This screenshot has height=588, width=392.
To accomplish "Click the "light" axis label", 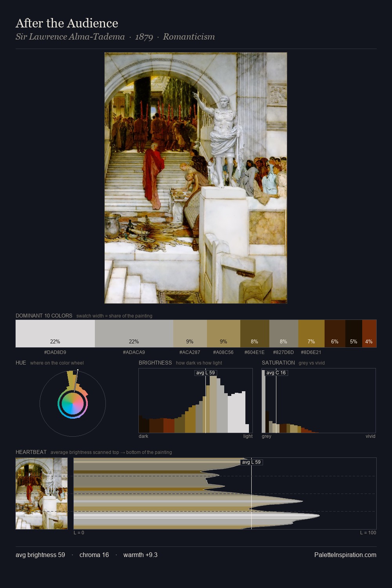I will 248,436.
